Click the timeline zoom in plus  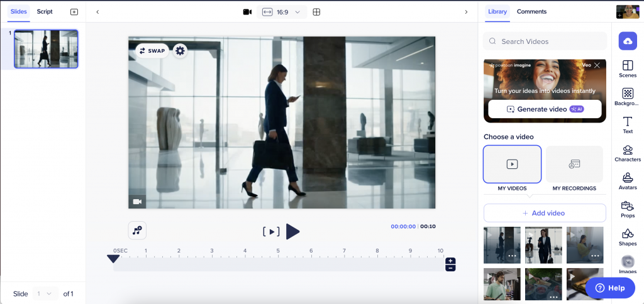450,261
